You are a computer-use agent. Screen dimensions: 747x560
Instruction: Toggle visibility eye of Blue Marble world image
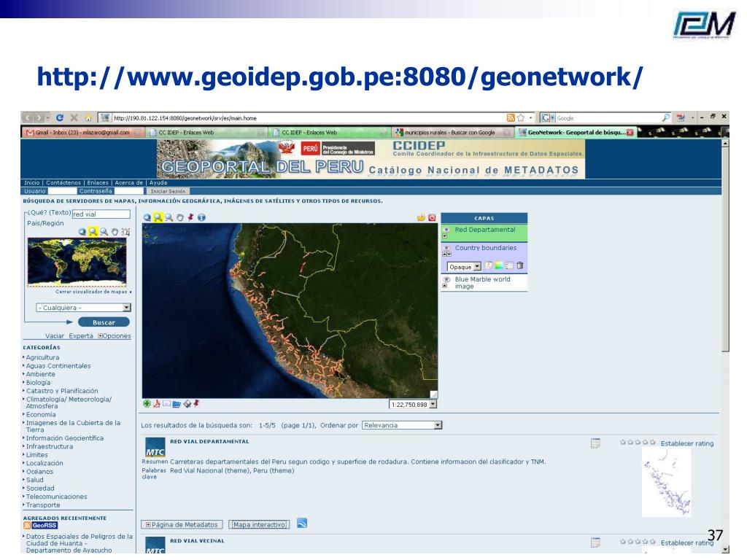coord(447,279)
